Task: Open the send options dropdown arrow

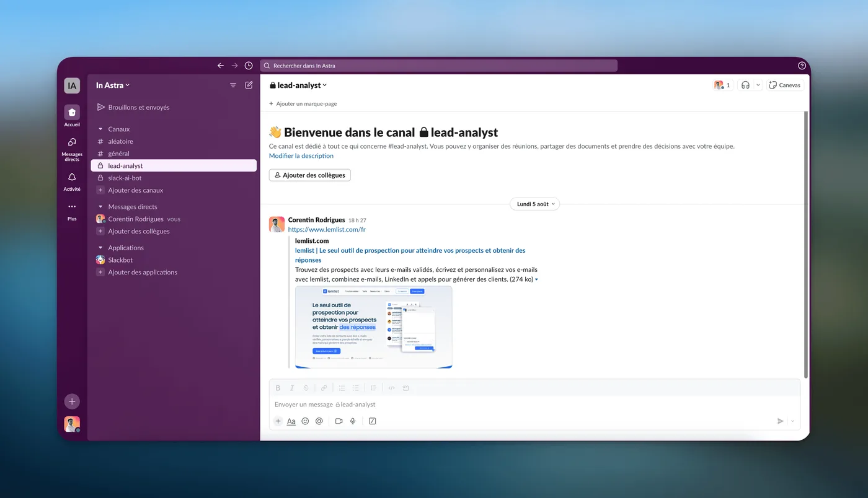Action: tap(792, 421)
